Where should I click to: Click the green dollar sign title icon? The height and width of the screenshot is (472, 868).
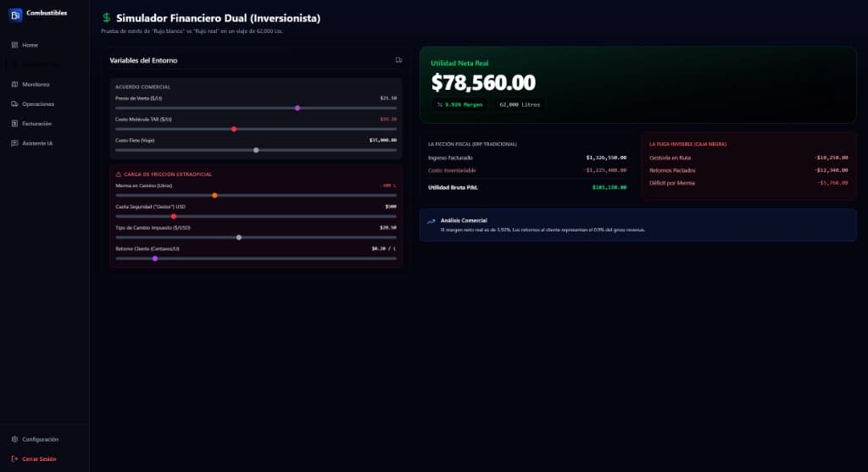[x=106, y=18]
